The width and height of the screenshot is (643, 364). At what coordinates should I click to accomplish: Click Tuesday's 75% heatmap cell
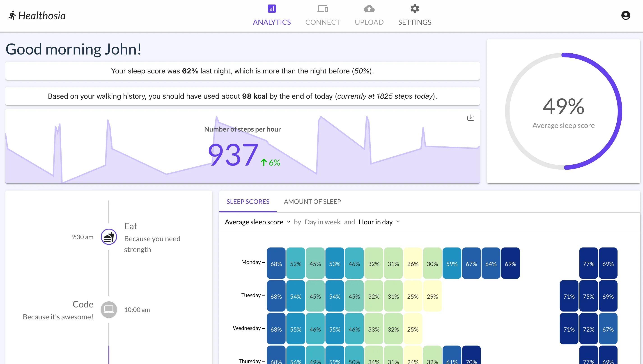588,296
